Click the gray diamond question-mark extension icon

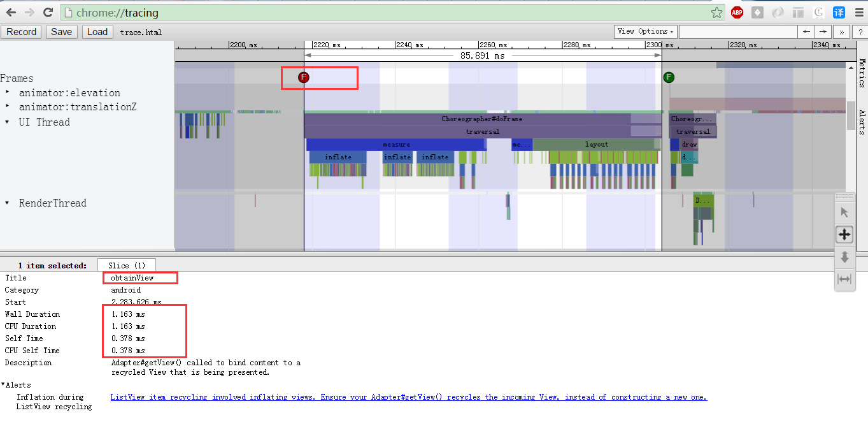757,12
